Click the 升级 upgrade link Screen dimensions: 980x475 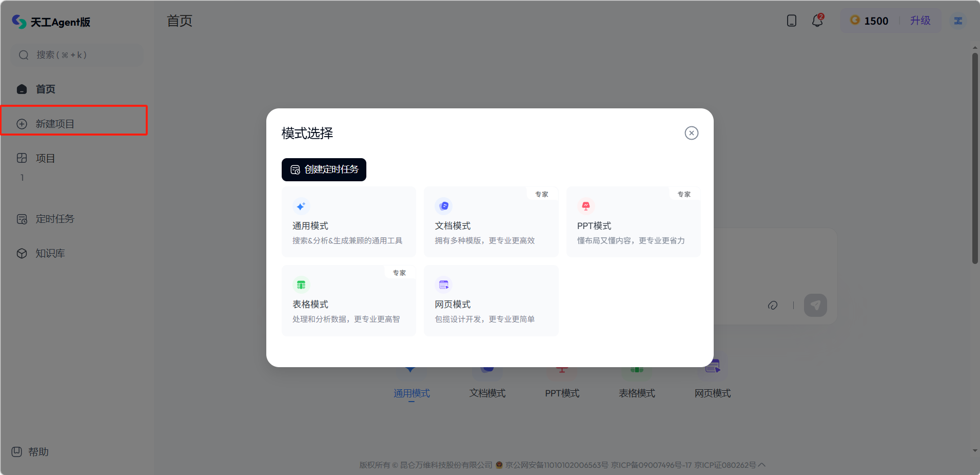click(920, 21)
